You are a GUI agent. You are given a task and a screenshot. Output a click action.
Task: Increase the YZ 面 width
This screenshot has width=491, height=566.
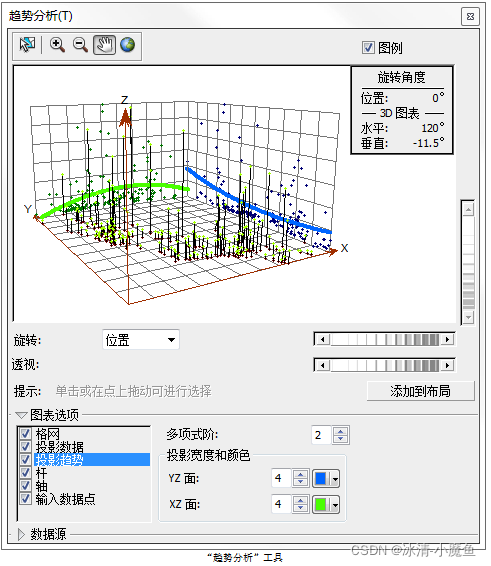click(x=301, y=474)
